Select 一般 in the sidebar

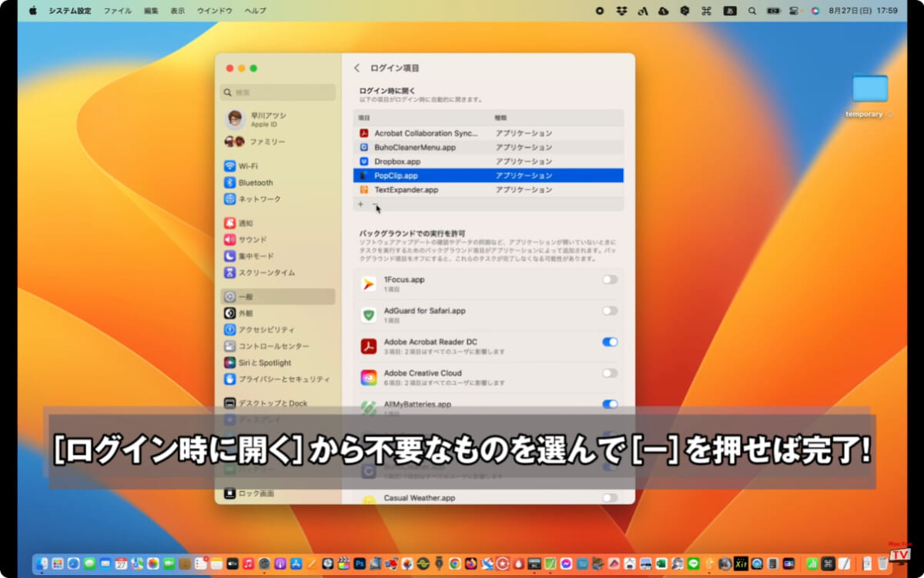[278, 296]
